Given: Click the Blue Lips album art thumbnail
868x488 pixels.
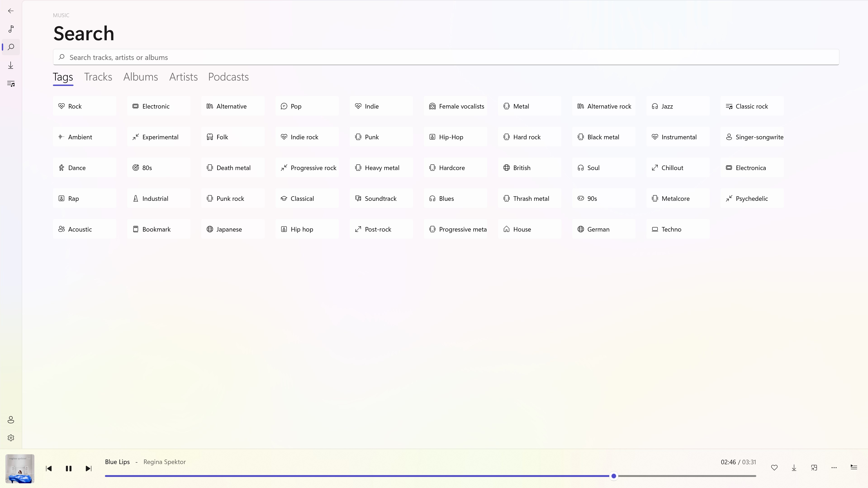Looking at the screenshot, I should click(x=20, y=469).
